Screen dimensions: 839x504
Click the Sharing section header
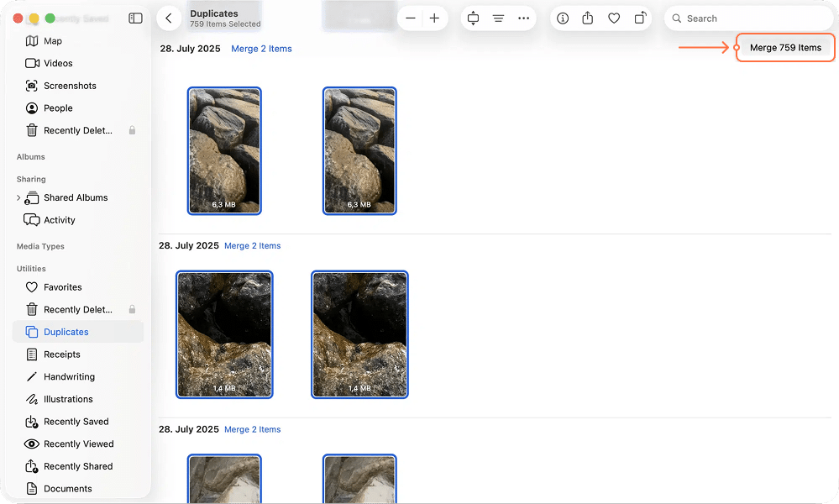tap(31, 179)
